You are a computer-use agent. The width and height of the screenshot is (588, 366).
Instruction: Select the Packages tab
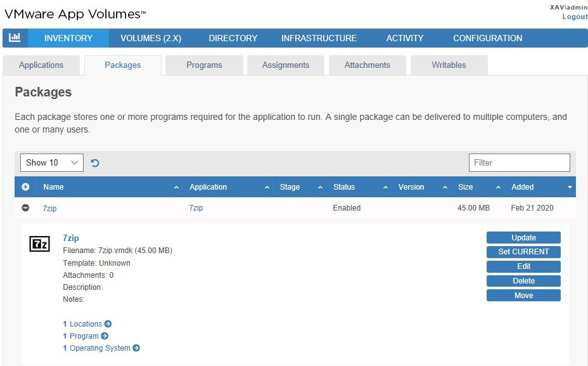(x=123, y=65)
